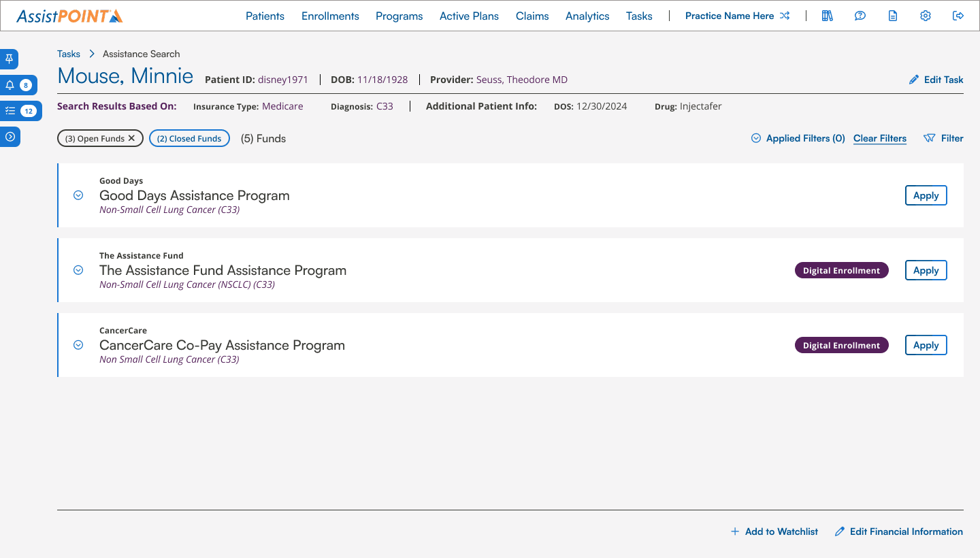Click the Clear Filters link

880,138
